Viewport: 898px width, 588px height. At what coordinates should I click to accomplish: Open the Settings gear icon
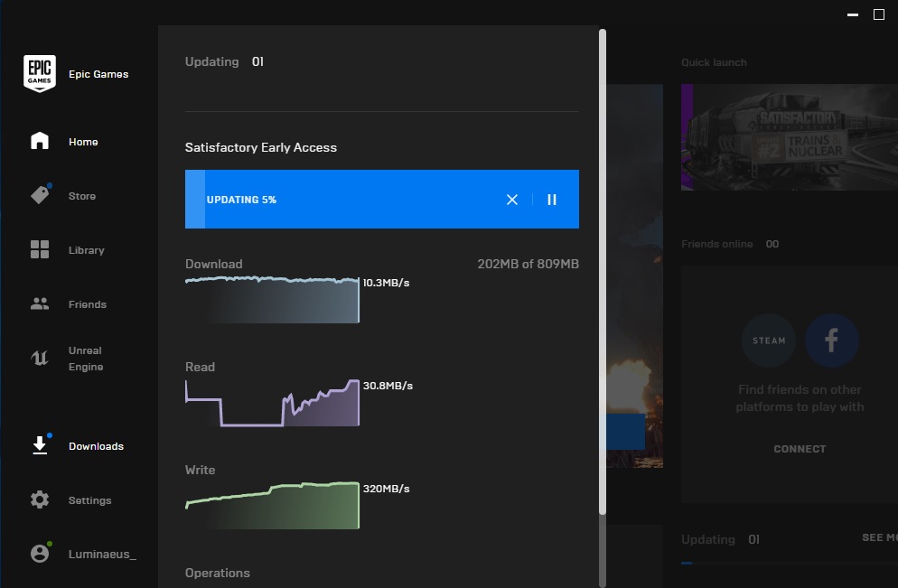[x=40, y=499]
